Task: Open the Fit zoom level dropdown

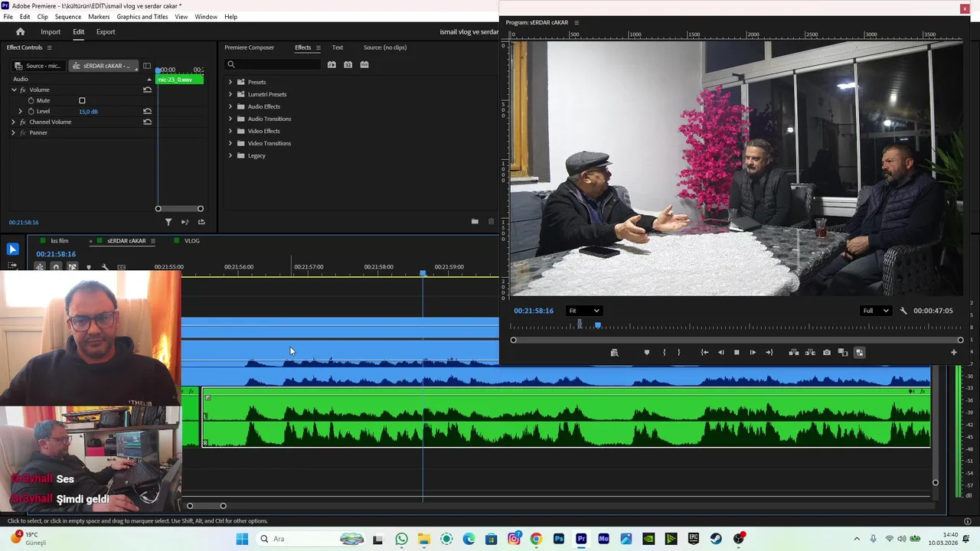Action: point(584,311)
